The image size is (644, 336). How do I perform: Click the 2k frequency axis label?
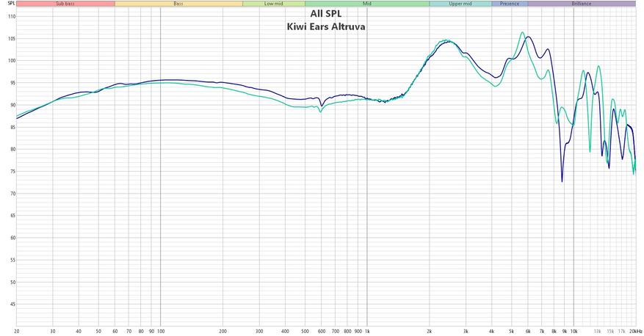(429, 331)
